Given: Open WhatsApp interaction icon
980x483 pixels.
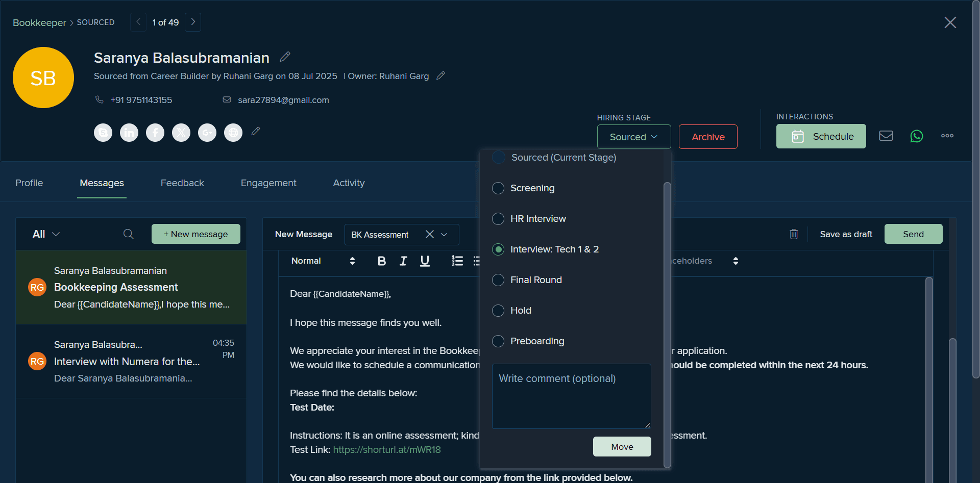Looking at the screenshot, I should click(x=917, y=136).
